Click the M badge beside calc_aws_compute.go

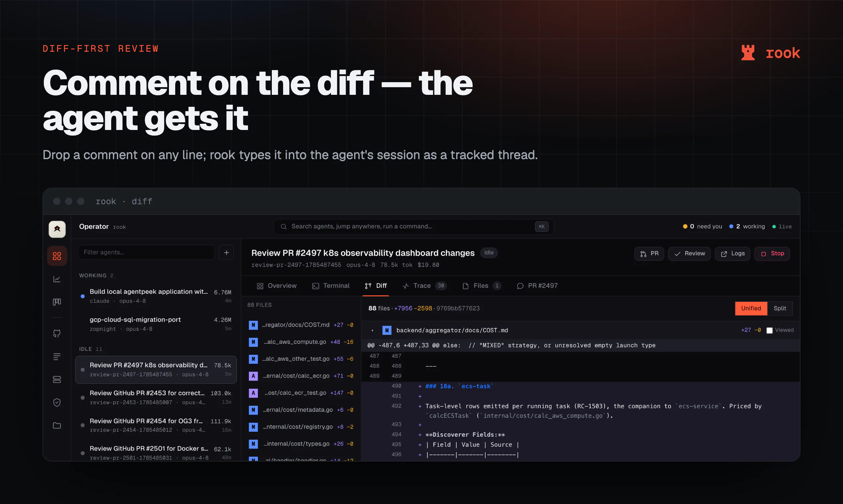(253, 342)
